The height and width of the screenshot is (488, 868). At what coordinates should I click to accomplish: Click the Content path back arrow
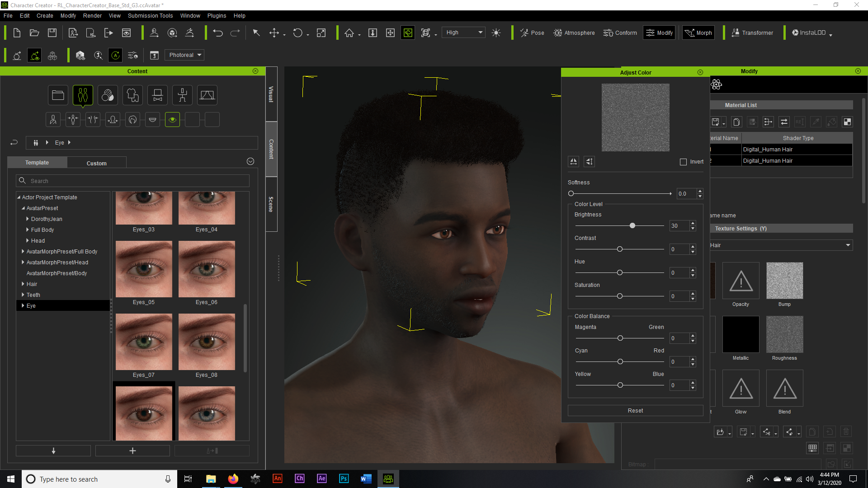point(14,142)
